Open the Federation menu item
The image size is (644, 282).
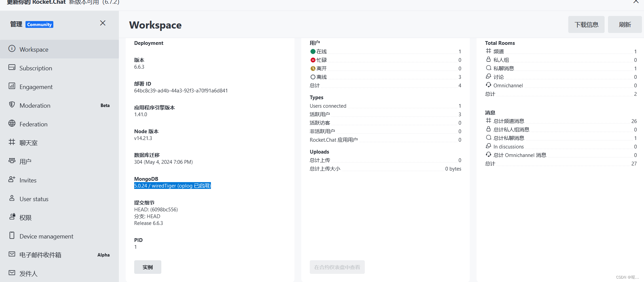(x=59, y=124)
